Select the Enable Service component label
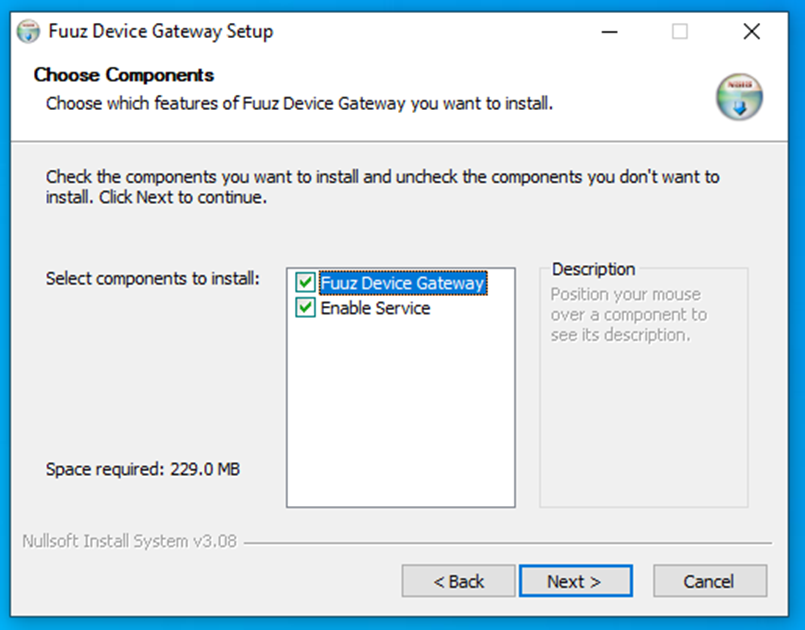This screenshot has height=630, width=805. coord(375,308)
